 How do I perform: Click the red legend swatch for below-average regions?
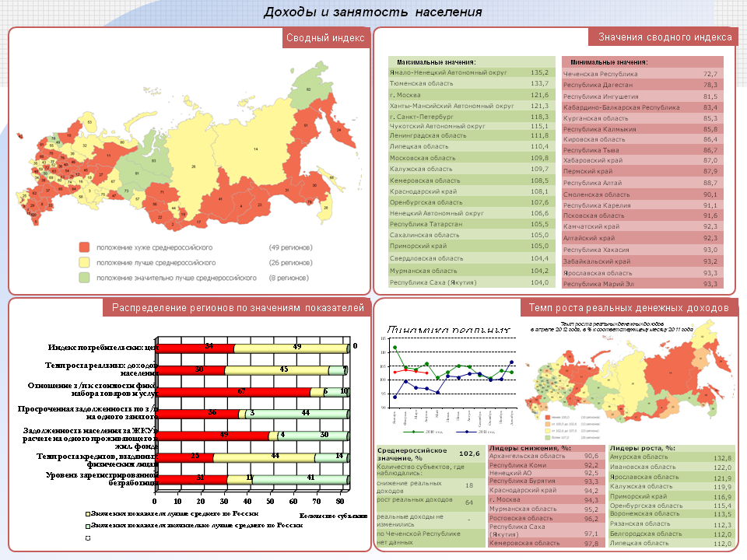point(84,247)
